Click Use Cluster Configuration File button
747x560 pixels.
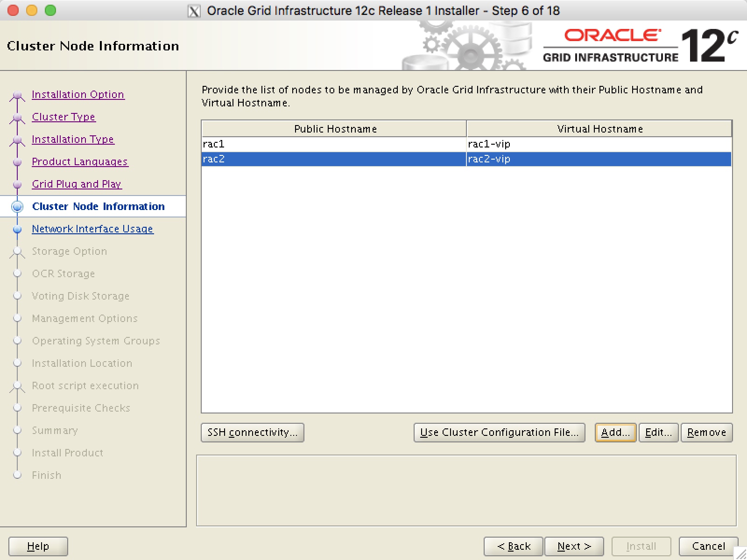(x=499, y=433)
